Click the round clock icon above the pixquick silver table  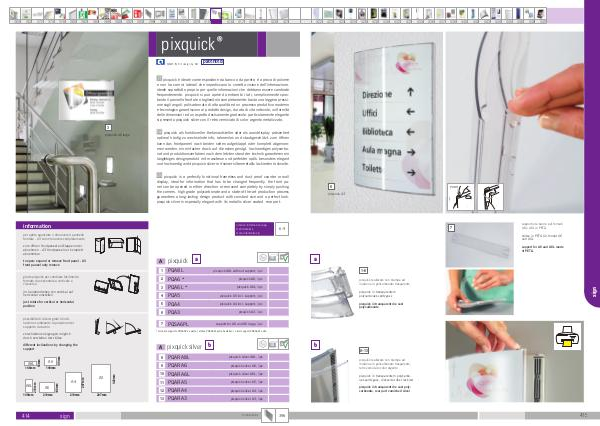click(262, 344)
